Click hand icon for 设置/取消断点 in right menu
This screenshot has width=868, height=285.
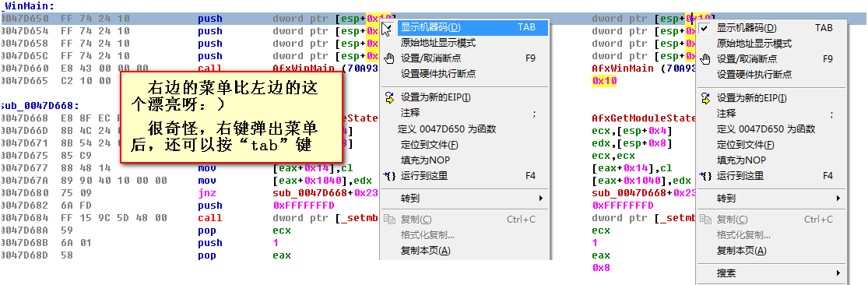pos(705,59)
